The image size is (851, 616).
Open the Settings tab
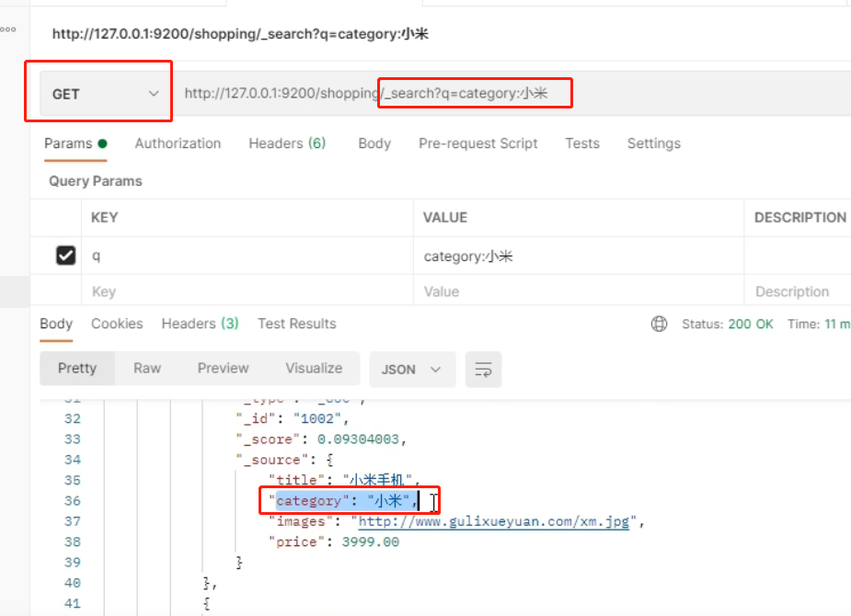654,143
